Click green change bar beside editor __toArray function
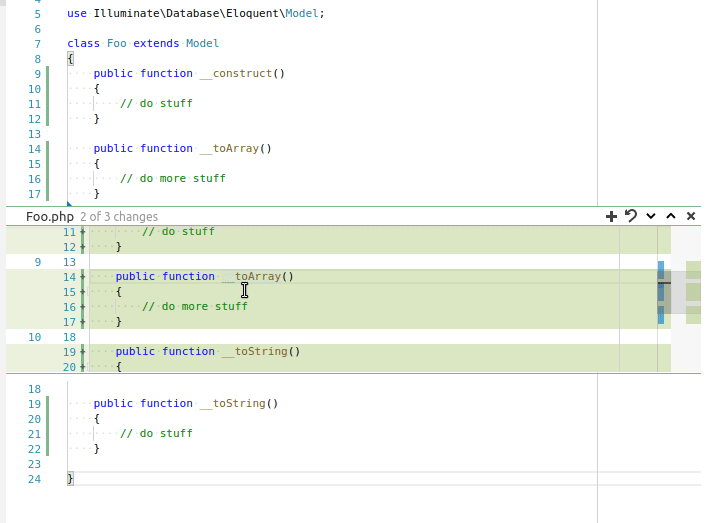 [x=48, y=171]
